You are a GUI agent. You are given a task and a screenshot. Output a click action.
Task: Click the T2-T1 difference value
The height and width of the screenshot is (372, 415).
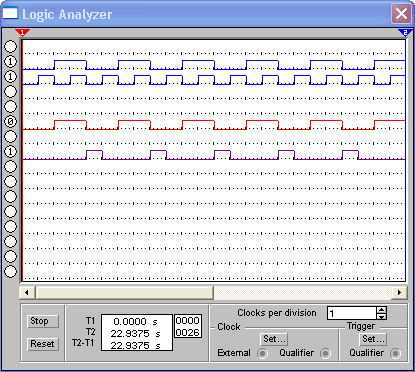135,345
